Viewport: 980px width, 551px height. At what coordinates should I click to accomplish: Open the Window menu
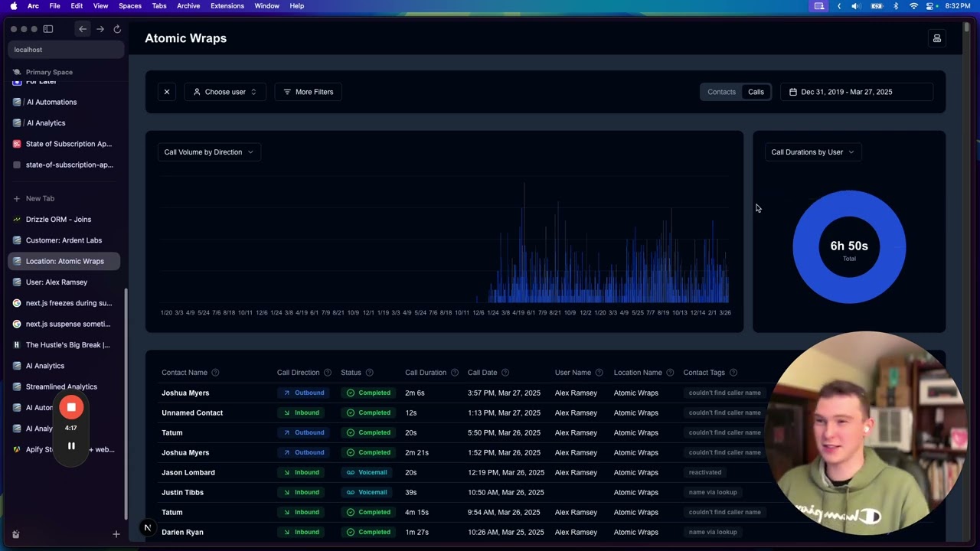[x=267, y=6]
